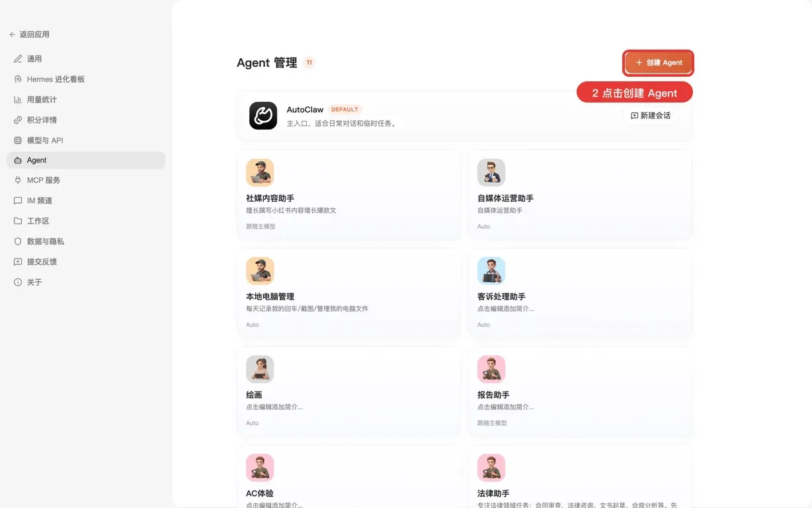812x508 pixels.
Task: Click the chat icon in 新建会话 button
Action: 635,116
